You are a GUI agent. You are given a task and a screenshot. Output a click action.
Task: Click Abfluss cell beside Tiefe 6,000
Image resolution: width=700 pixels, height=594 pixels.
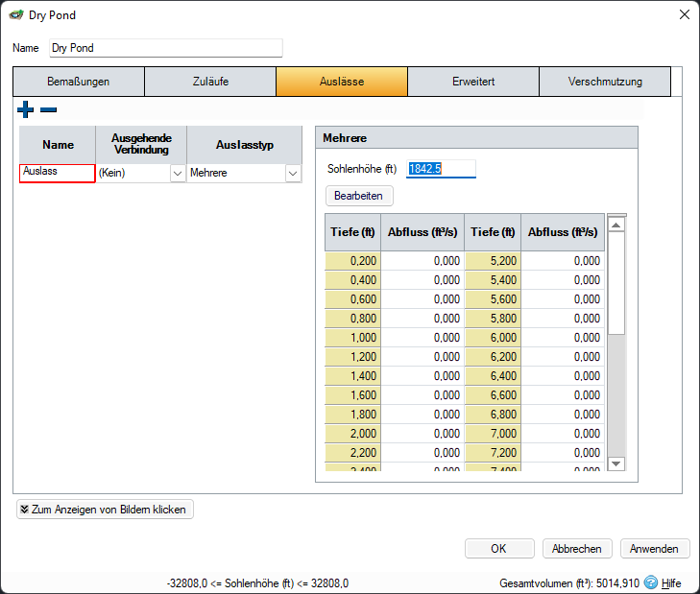pos(563,338)
